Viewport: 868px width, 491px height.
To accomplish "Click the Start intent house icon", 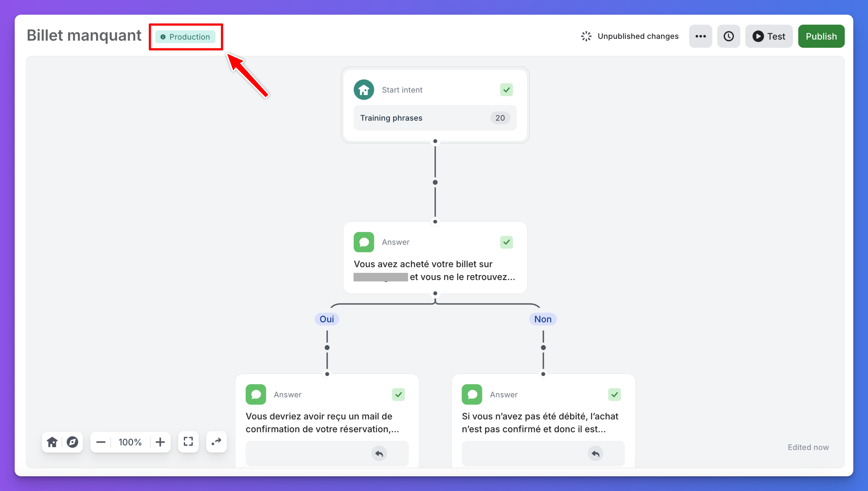I will click(364, 90).
